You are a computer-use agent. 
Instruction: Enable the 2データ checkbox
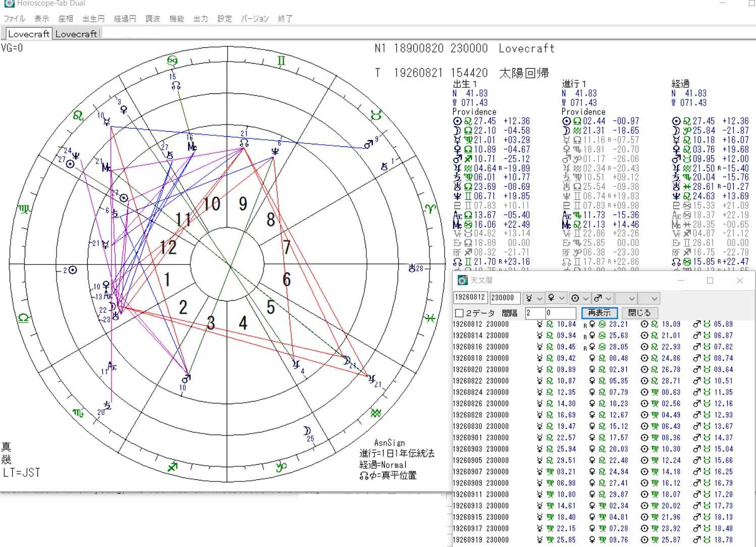coord(459,313)
